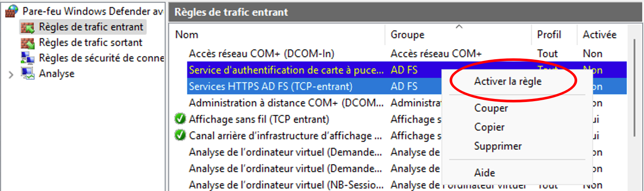This screenshot has width=644, height=191.
Task: Click the vertical scrollbar of rules list
Action: tap(635, 86)
